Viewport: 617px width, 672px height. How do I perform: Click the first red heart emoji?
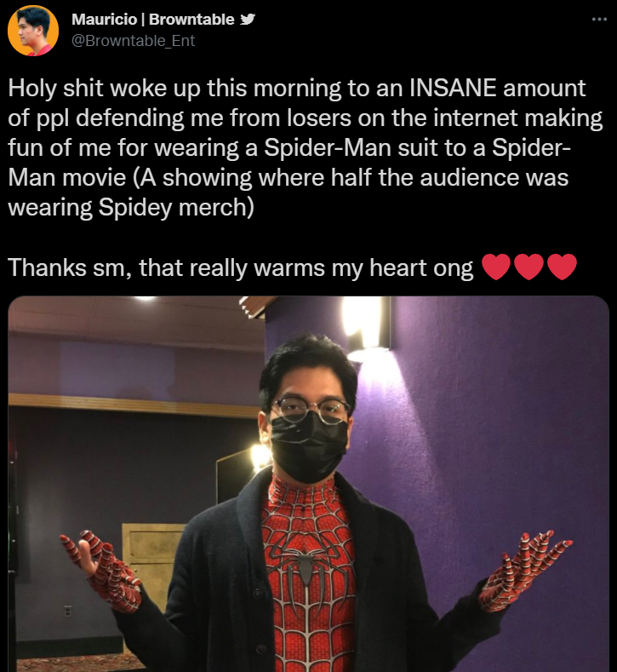coord(496,267)
